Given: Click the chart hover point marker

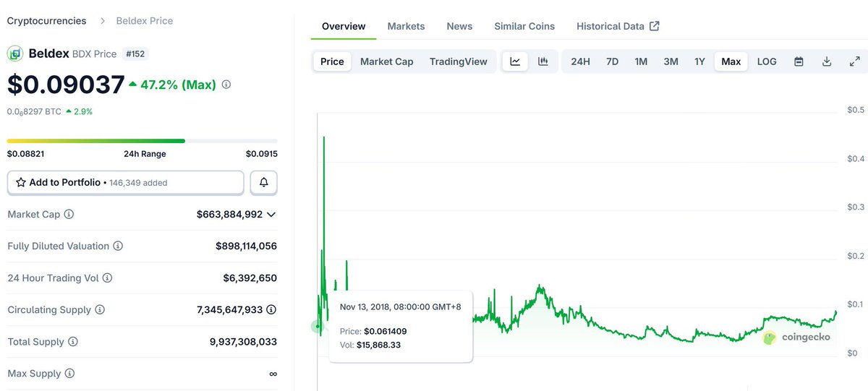Looking at the screenshot, I should (317, 326).
